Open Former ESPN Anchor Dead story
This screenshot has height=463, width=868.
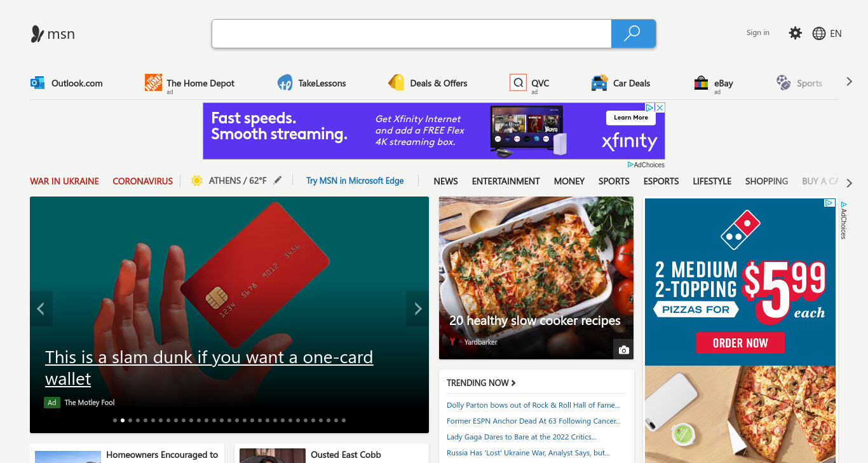[534, 421]
